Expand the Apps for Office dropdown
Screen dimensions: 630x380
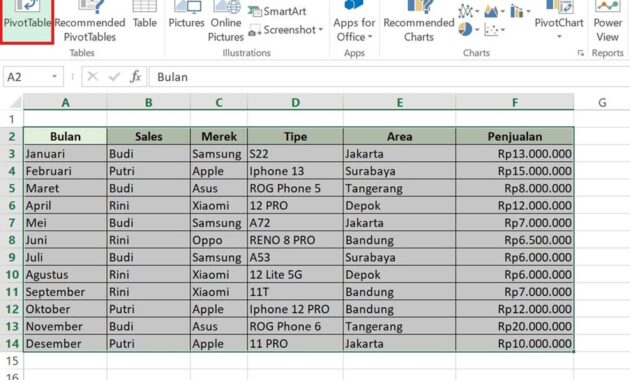[370, 37]
